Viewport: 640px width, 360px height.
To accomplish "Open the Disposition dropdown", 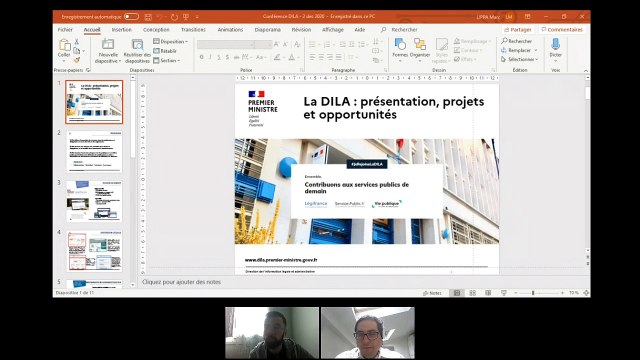I will click(171, 42).
